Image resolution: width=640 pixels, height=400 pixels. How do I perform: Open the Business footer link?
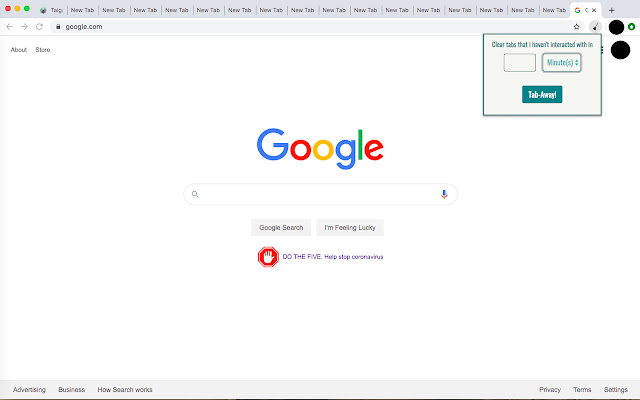pyautogui.click(x=71, y=390)
